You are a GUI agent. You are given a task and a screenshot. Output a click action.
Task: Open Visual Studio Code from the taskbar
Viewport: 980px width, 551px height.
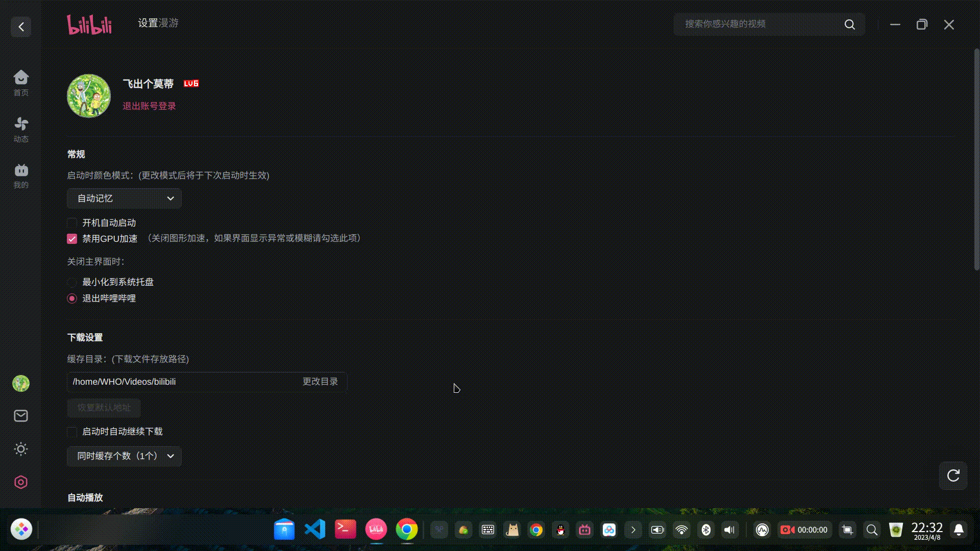[314, 530]
